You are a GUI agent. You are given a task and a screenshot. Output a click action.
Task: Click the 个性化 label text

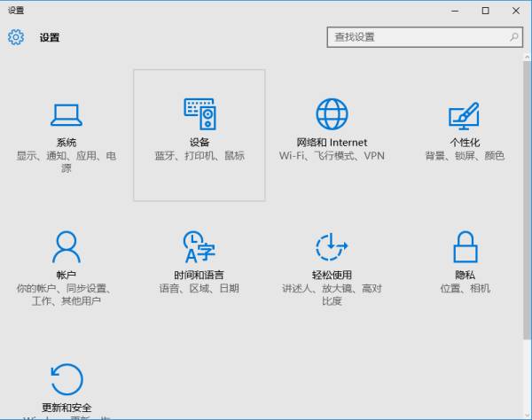click(x=465, y=143)
